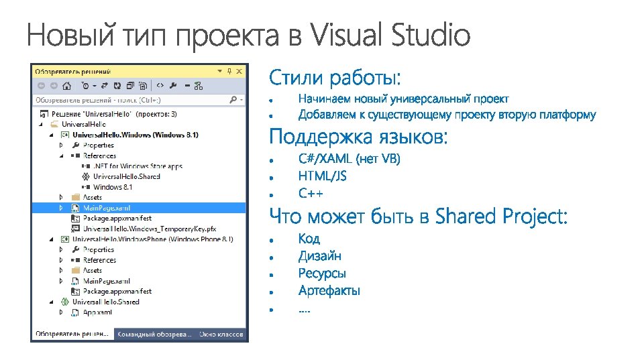Open the dropdown arrow next to the clock filter icon

pos(94,86)
